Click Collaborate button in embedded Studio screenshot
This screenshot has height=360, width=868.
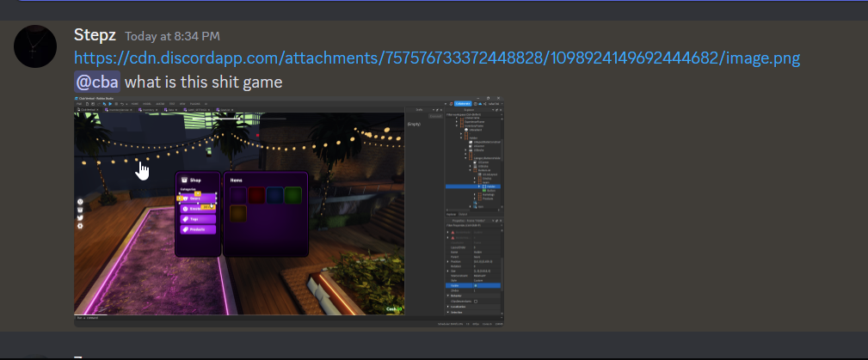pos(463,103)
